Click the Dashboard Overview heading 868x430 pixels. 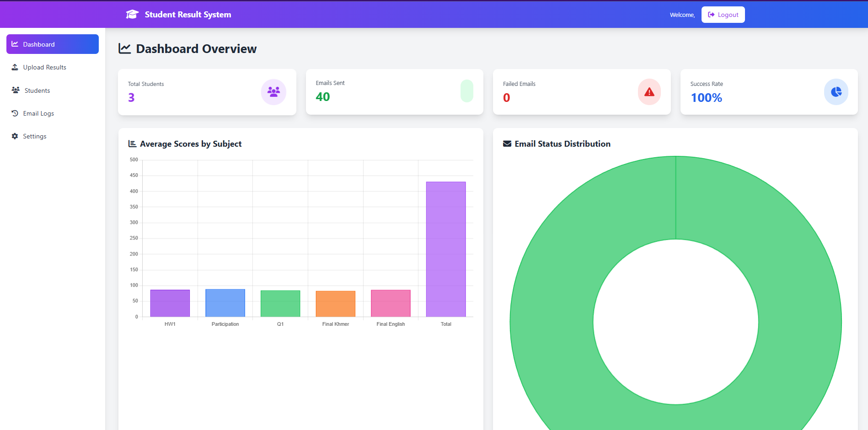196,48
